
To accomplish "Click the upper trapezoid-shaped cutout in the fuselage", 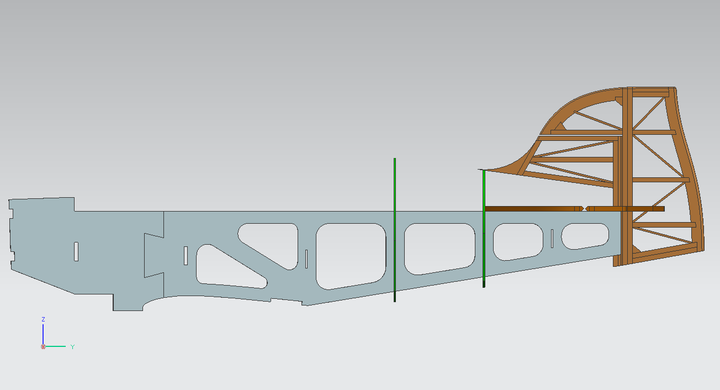I will (x=270, y=244).
